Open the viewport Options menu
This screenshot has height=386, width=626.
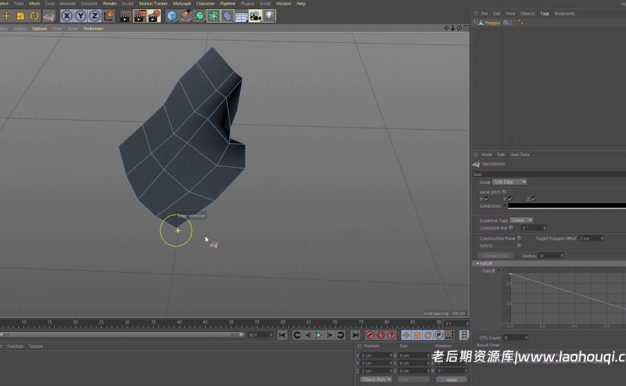40,29
